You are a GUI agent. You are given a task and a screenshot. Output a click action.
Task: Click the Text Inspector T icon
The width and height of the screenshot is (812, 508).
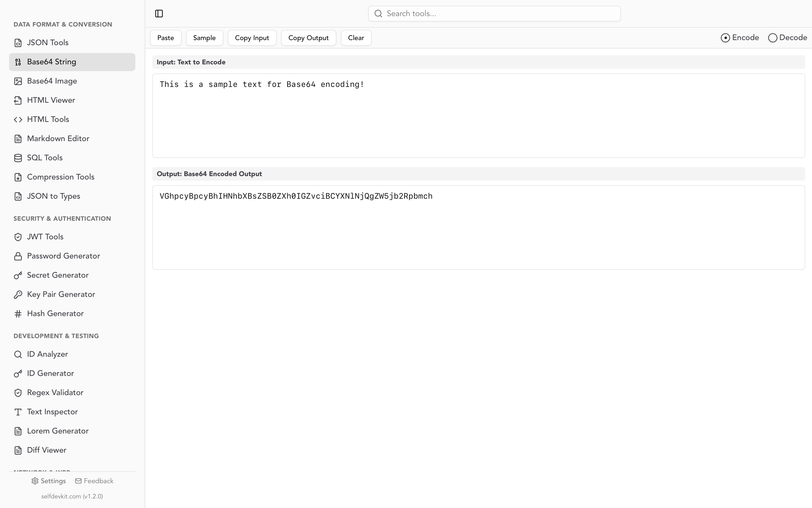pyautogui.click(x=18, y=412)
